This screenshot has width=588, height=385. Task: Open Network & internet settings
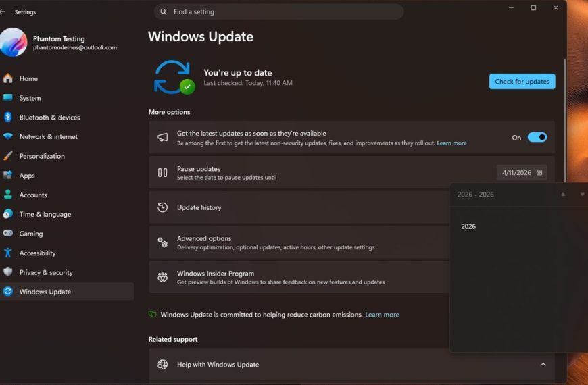click(68, 137)
